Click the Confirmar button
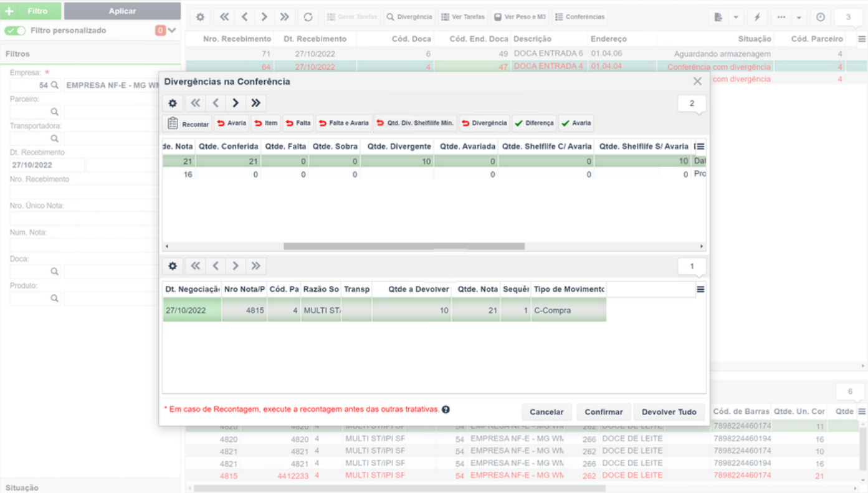 tap(604, 412)
